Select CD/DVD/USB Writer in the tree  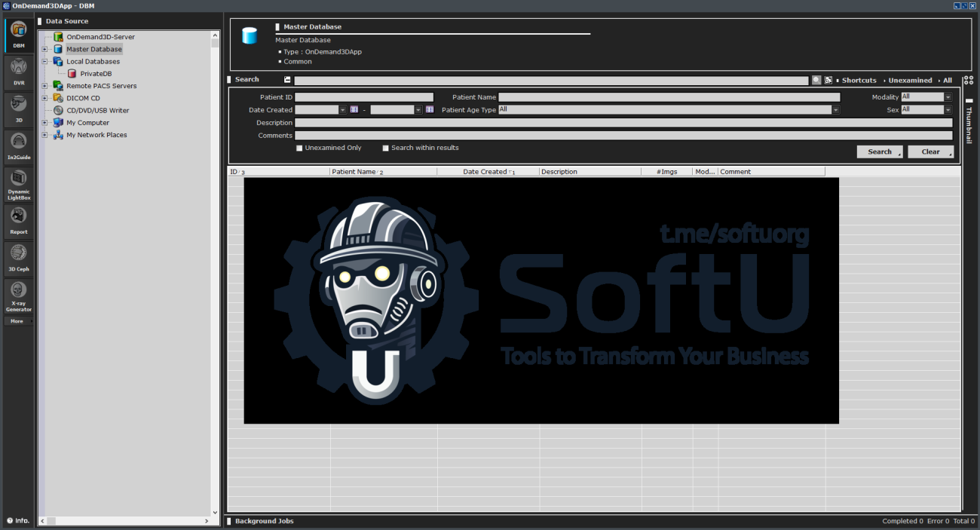coord(98,111)
